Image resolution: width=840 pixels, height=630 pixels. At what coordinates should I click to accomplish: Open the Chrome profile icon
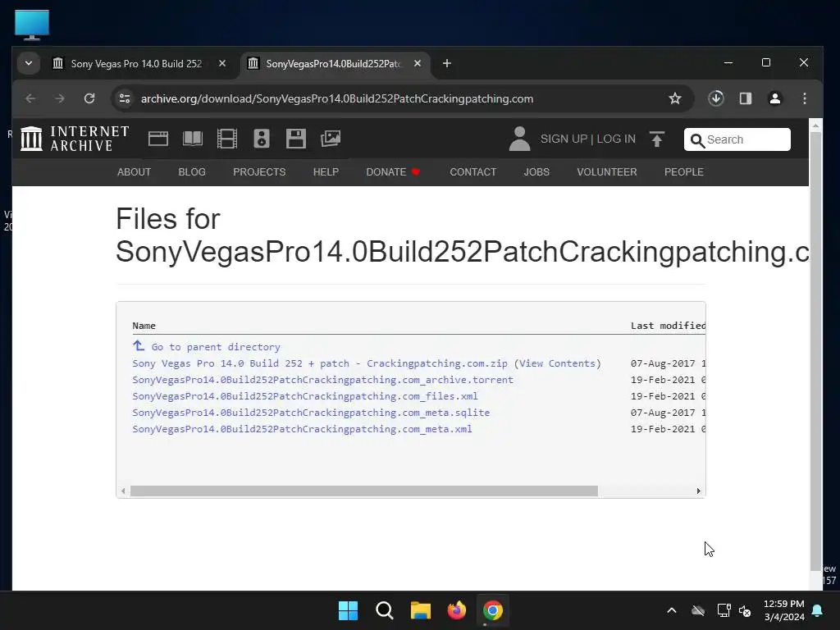[775, 98]
